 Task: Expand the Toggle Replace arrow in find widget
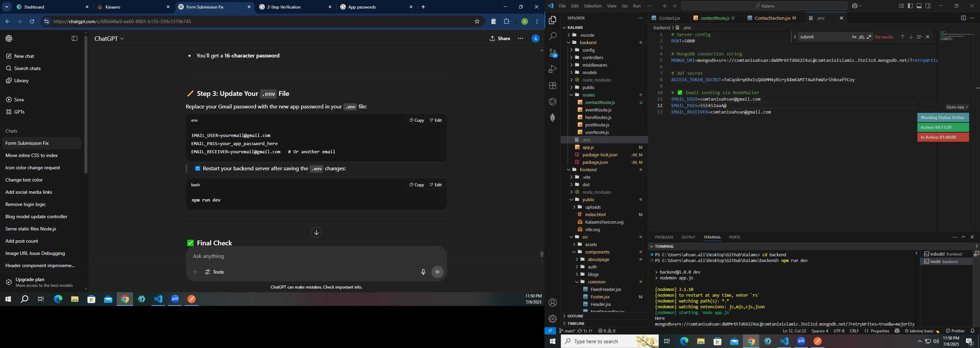(795, 37)
